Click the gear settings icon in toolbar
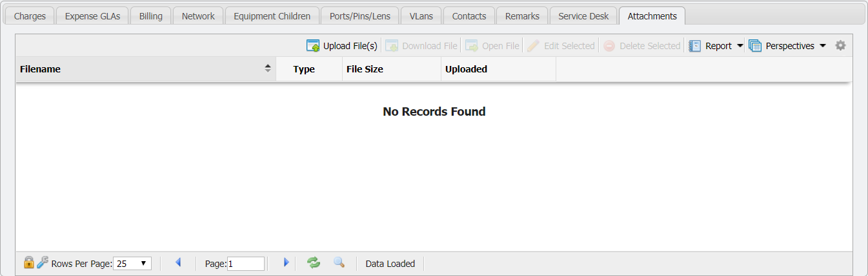Image resolution: width=868 pixels, height=276 pixels. click(840, 46)
